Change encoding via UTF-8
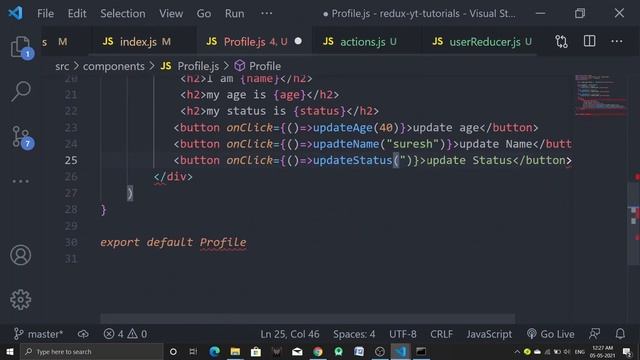The image size is (640, 360). click(x=402, y=334)
